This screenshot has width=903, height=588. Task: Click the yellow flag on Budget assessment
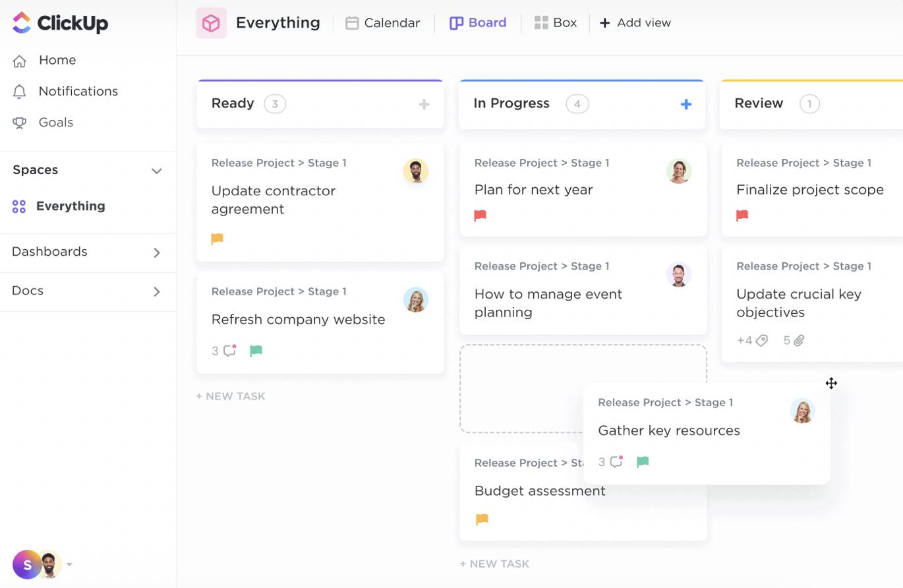[x=481, y=519]
